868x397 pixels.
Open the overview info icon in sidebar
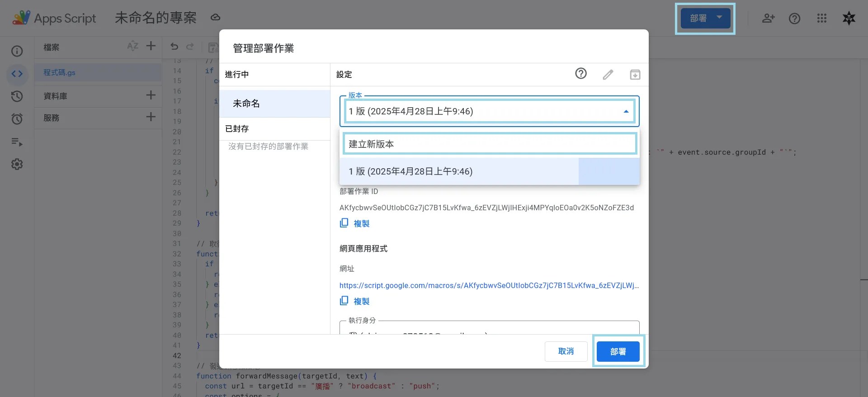pos(17,51)
